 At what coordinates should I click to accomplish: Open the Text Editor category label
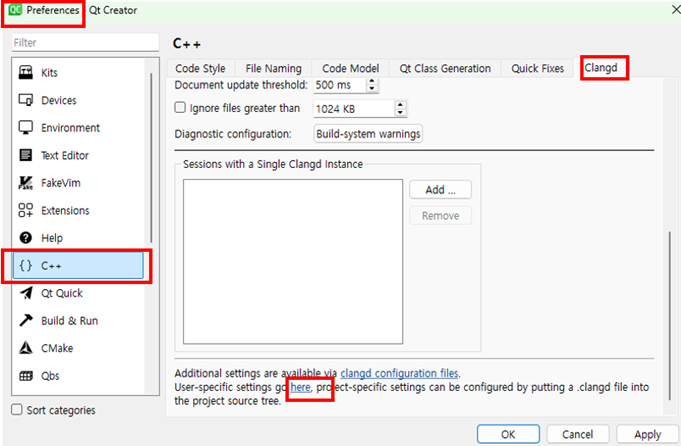tap(65, 155)
